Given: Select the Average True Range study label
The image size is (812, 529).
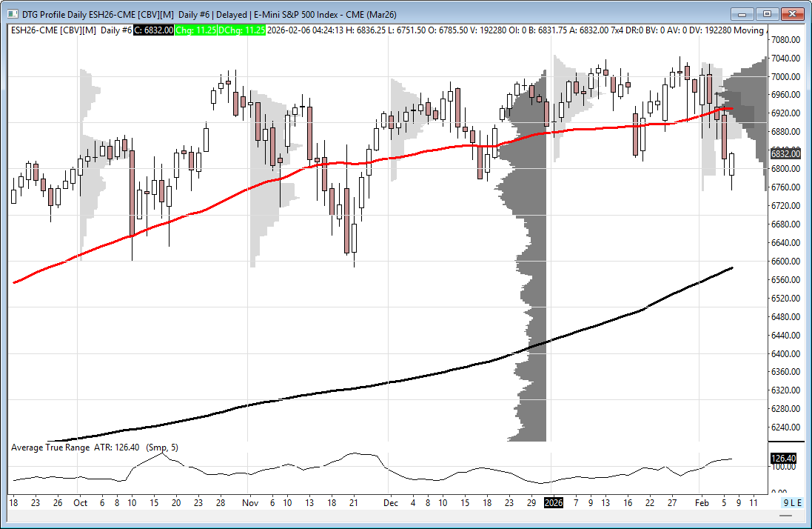Looking at the screenshot, I should pos(51,448).
